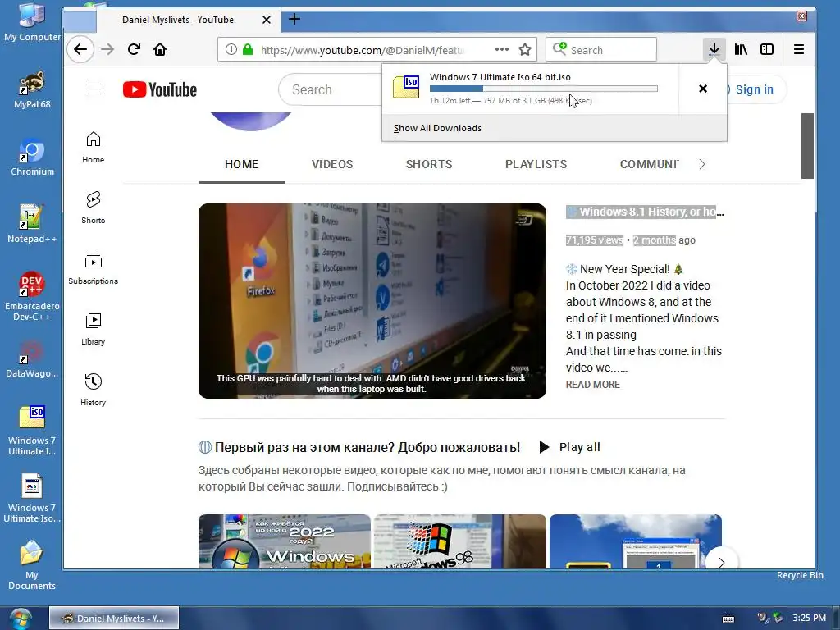Image resolution: width=840 pixels, height=630 pixels.
Task: Click the Windows 7 Ultimate ISO download entry
Action: [530, 89]
